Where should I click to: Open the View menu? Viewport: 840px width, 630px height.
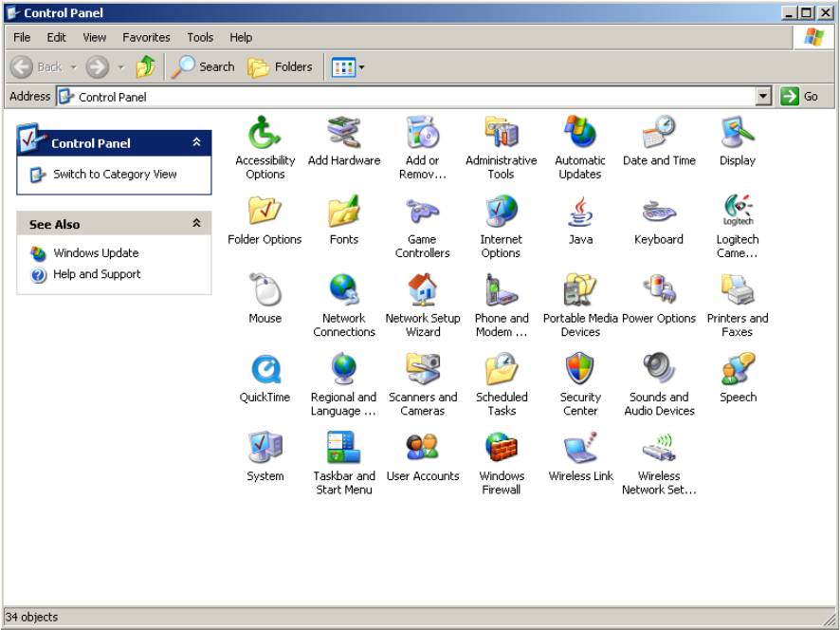pyautogui.click(x=94, y=38)
